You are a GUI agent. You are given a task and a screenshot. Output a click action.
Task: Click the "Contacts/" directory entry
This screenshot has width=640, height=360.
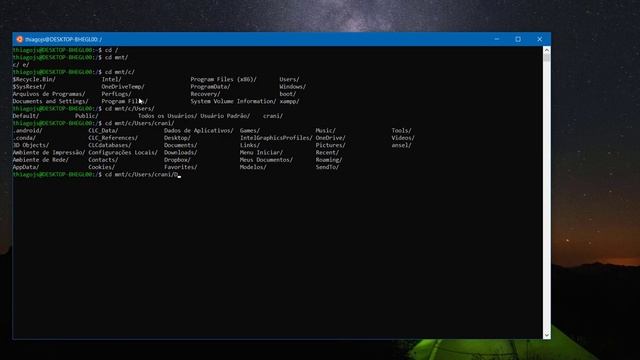[103, 160]
